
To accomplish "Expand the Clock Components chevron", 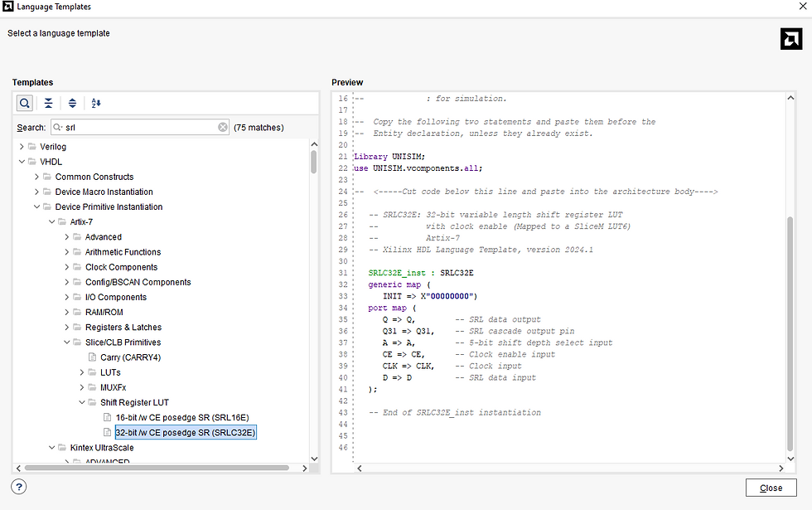I will click(66, 266).
